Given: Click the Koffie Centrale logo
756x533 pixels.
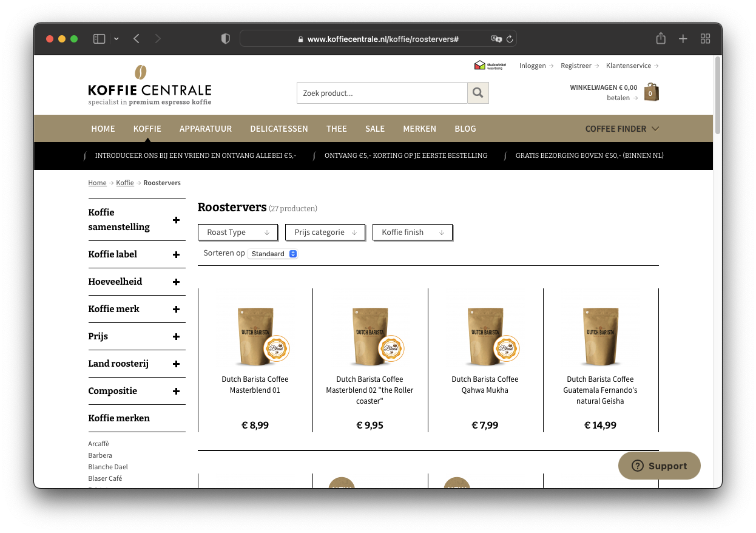Looking at the screenshot, I should pos(150,85).
